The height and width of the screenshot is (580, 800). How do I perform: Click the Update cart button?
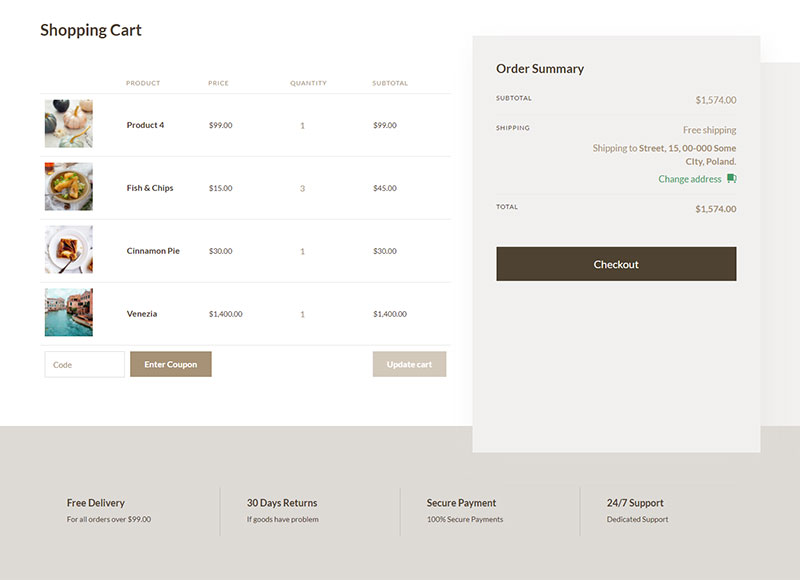(409, 364)
